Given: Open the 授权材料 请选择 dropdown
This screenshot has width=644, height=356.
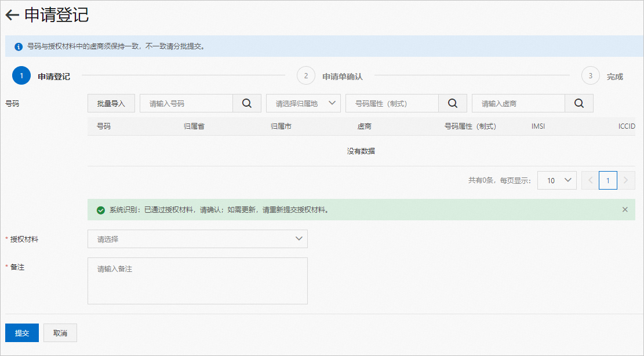Looking at the screenshot, I should [x=197, y=238].
